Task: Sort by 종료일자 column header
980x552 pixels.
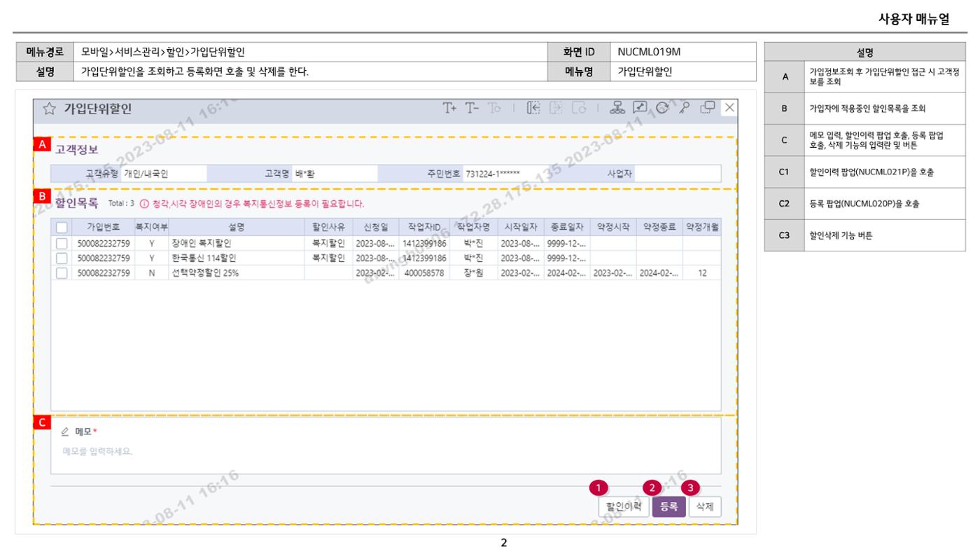Action: click(x=566, y=227)
